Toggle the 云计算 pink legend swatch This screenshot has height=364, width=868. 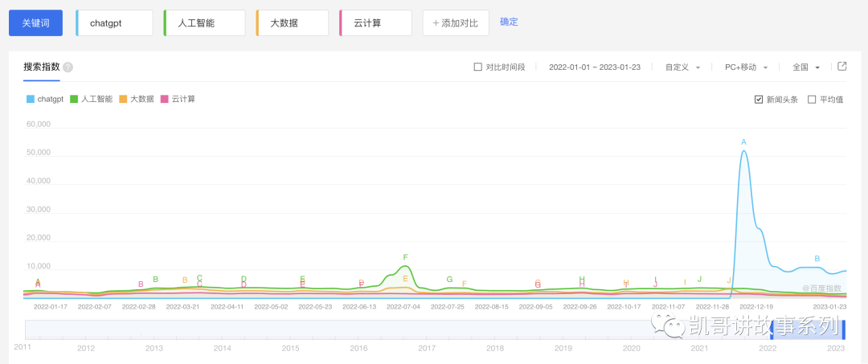point(165,99)
